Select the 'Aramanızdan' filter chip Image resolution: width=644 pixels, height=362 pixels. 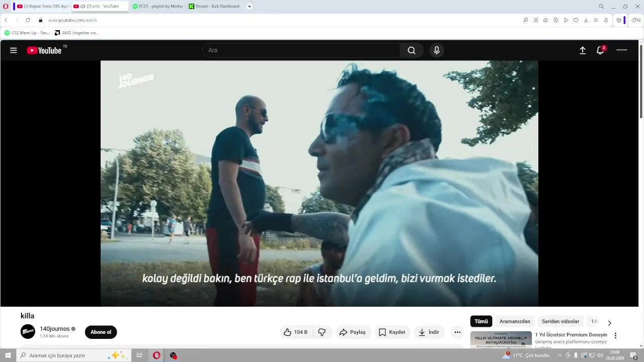click(515, 321)
